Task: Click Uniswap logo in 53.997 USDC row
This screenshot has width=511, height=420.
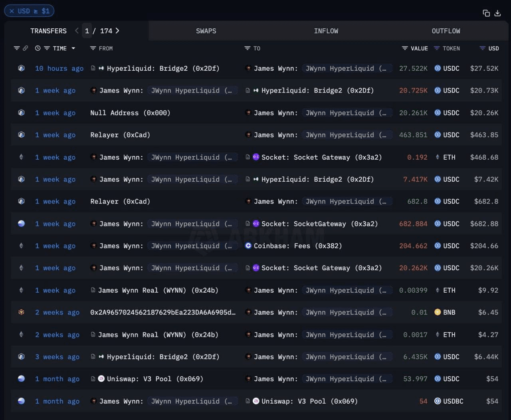Action: point(101,378)
